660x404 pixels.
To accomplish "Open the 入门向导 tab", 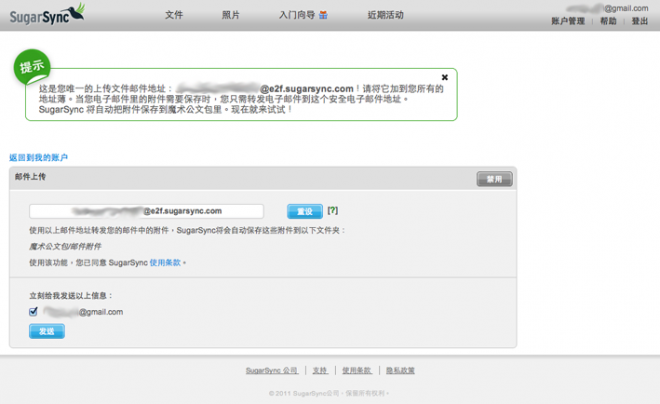I will (x=296, y=16).
